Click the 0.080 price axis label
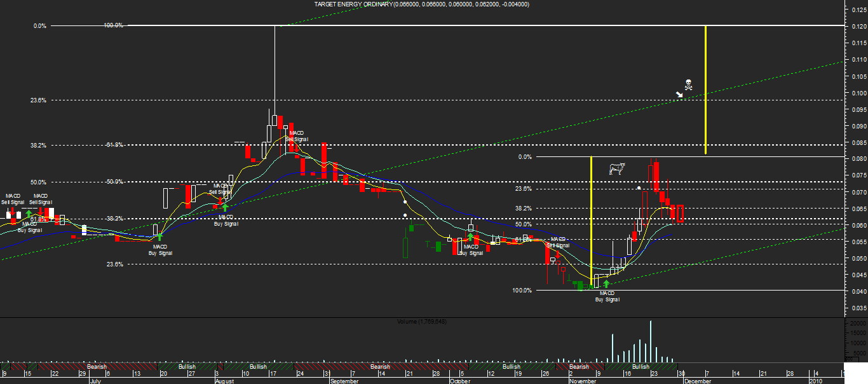This screenshot has height=384, width=868. coord(858,159)
